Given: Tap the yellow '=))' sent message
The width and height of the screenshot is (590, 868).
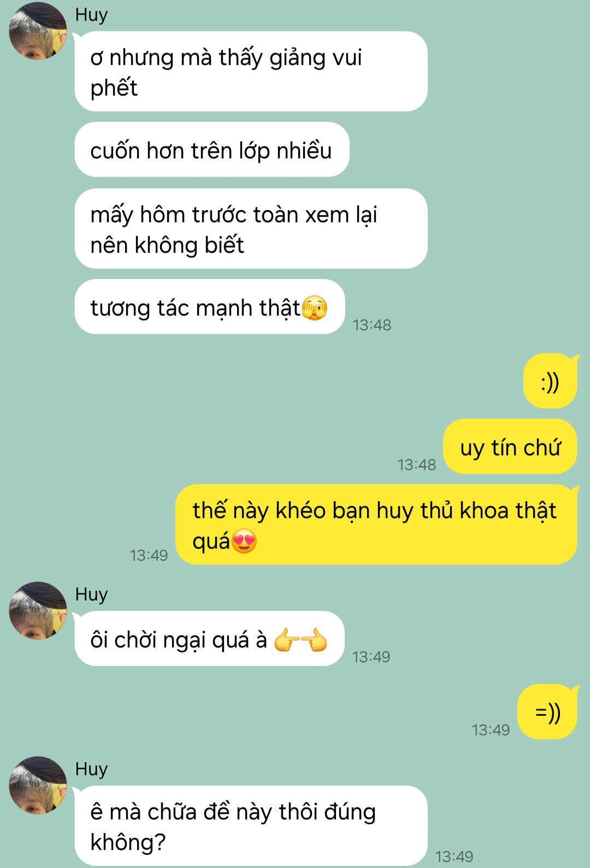Looking at the screenshot, I should pos(547,712).
